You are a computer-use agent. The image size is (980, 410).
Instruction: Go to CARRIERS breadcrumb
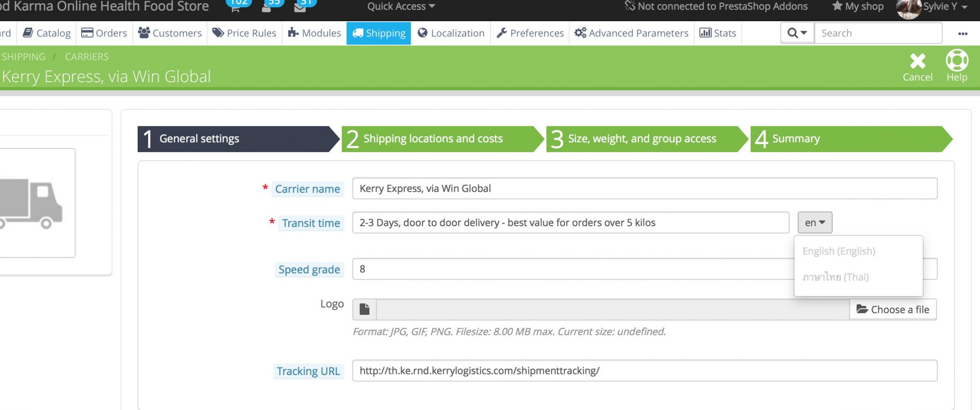point(87,57)
